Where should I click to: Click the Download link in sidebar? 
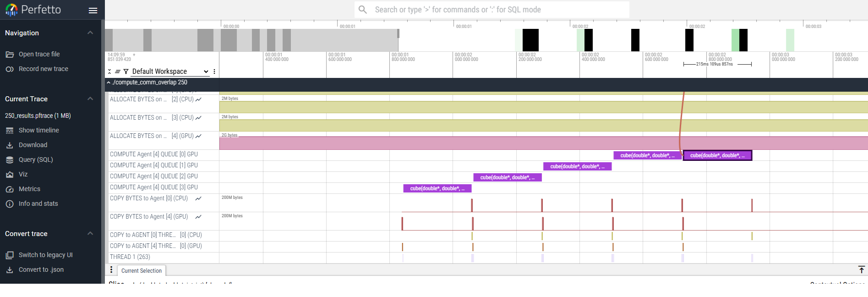click(33, 145)
